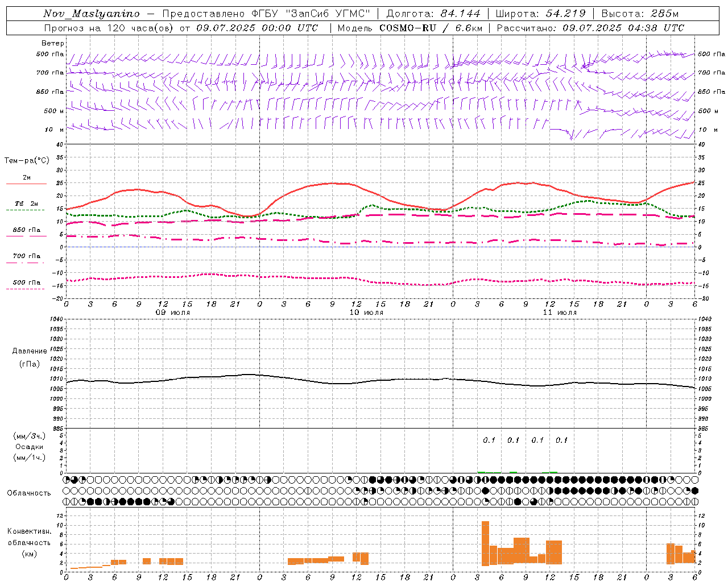The height and width of the screenshot is (582, 728).
Task: Click the "Осадки" precipitation label
Action: (29, 447)
